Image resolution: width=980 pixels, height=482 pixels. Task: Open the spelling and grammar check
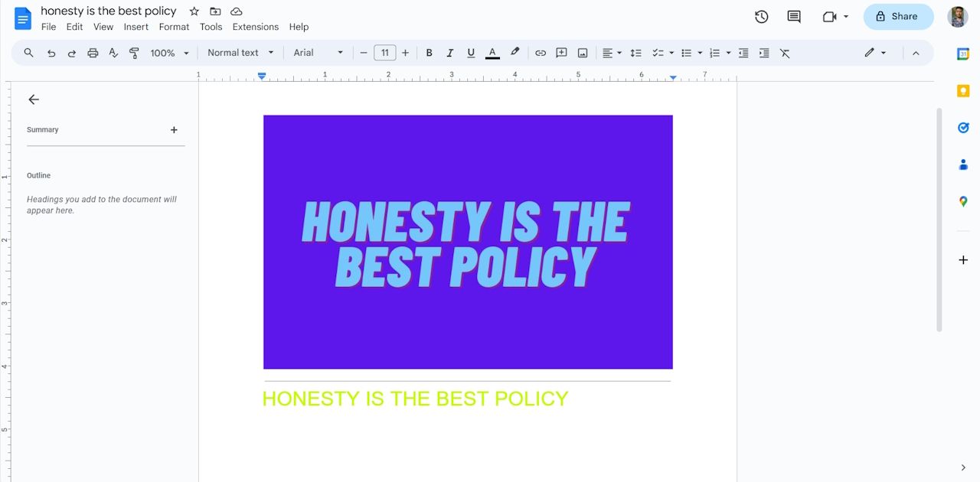[113, 53]
